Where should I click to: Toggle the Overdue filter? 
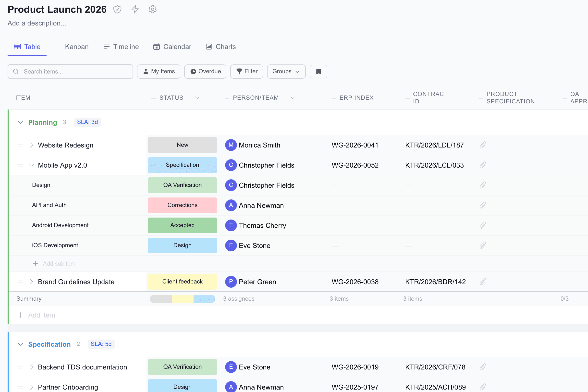[205, 72]
